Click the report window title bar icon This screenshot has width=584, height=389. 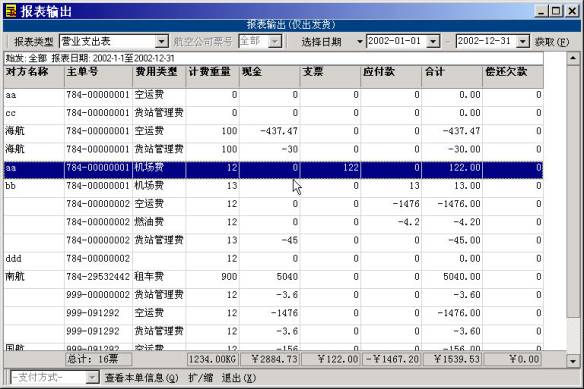(11, 12)
